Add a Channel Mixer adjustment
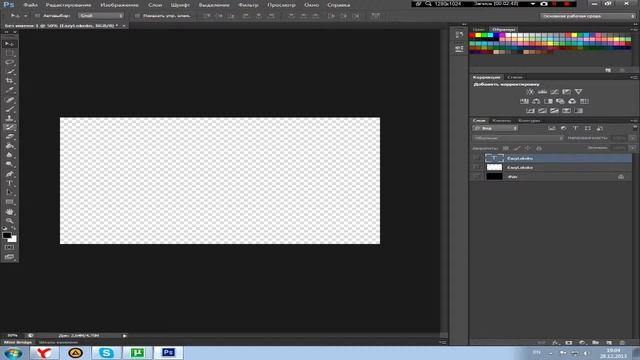 point(572,101)
